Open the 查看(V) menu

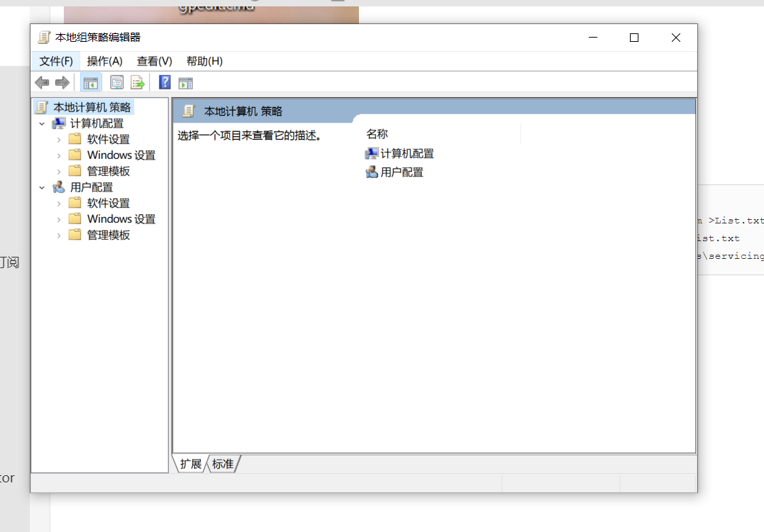155,62
